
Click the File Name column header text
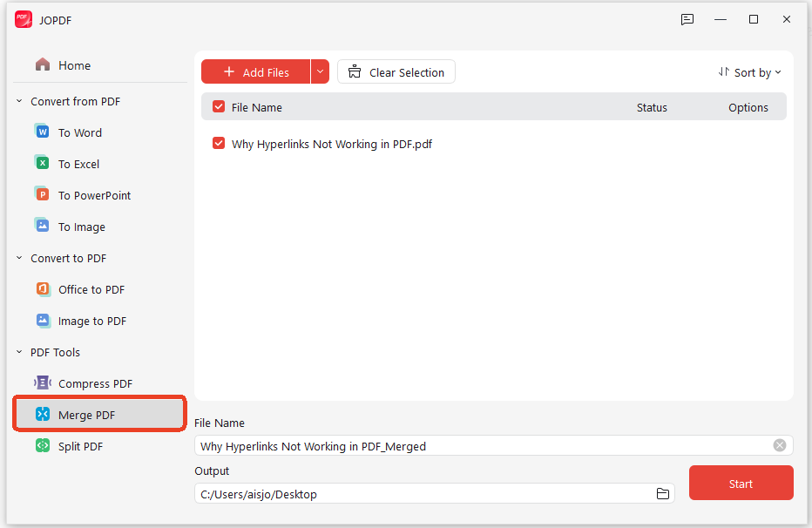[257, 108]
